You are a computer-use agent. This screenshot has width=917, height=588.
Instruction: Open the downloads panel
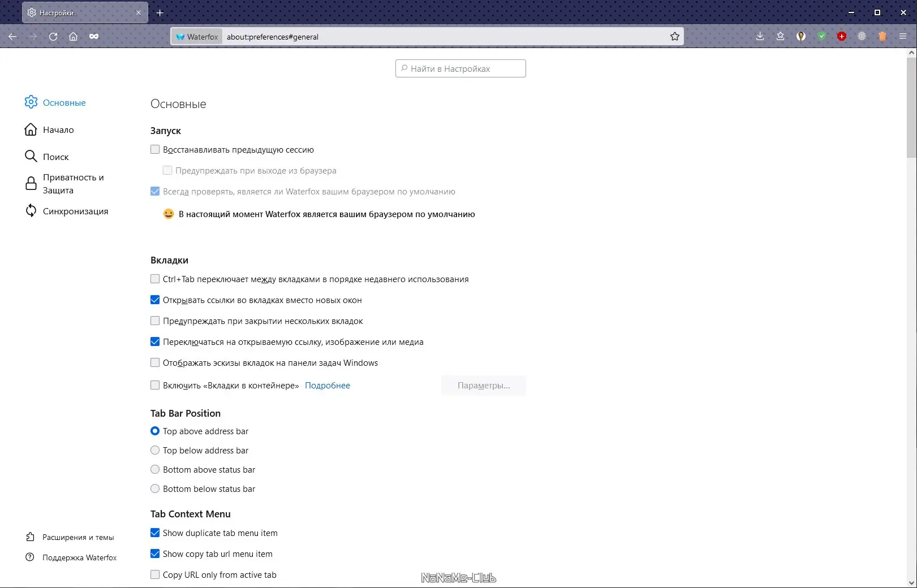tap(760, 37)
